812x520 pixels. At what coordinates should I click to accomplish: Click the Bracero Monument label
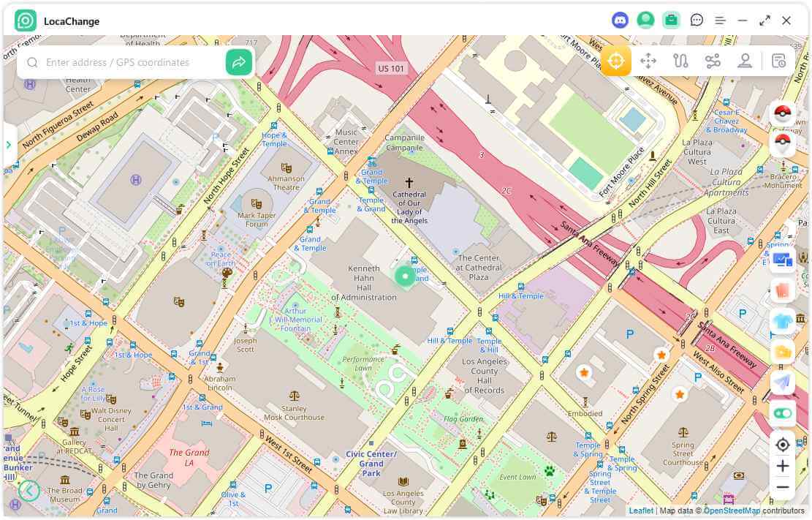783,181
